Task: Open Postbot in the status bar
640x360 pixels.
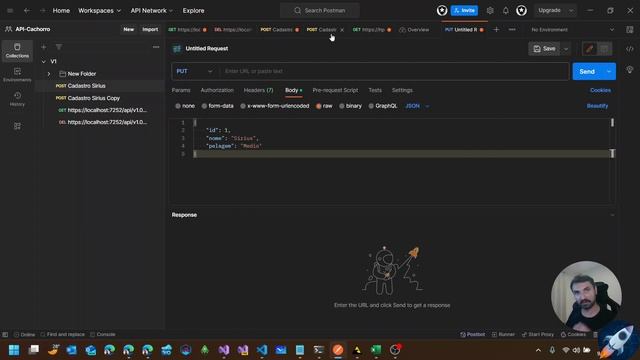Action: pos(473,335)
